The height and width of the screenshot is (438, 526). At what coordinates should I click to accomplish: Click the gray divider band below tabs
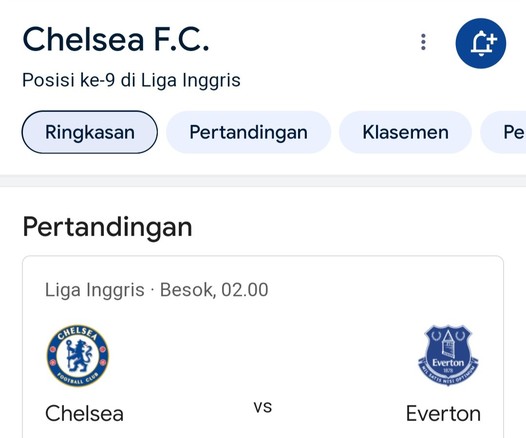[263, 181]
